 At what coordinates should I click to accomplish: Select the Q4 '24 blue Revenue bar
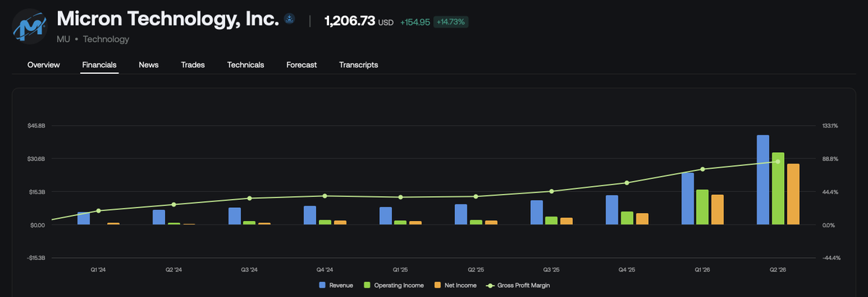[310, 215]
